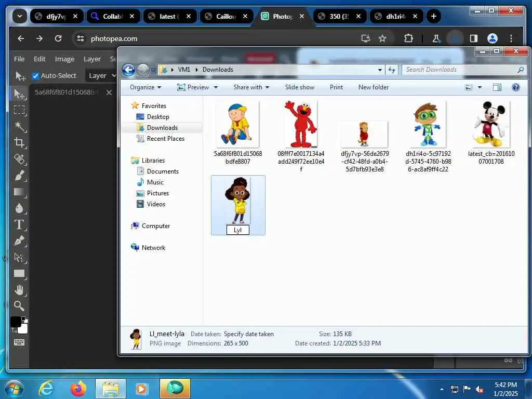Open Explorer help question mark icon

tap(516, 87)
